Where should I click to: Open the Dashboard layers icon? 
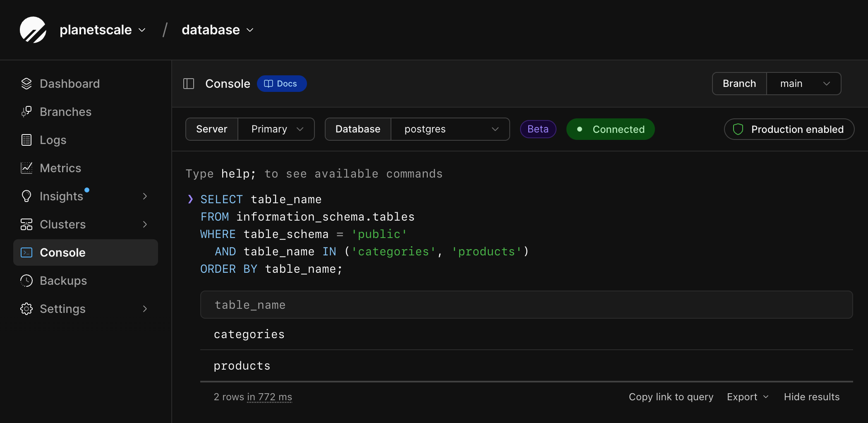(26, 84)
